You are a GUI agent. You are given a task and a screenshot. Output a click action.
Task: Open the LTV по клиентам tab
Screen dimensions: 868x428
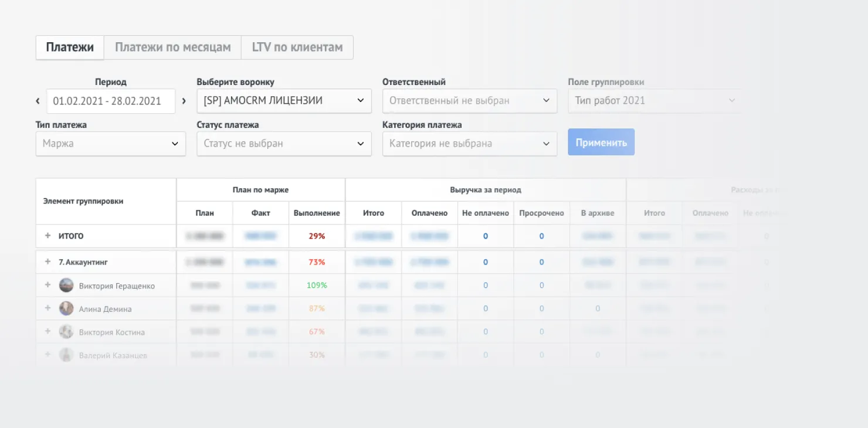point(297,47)
